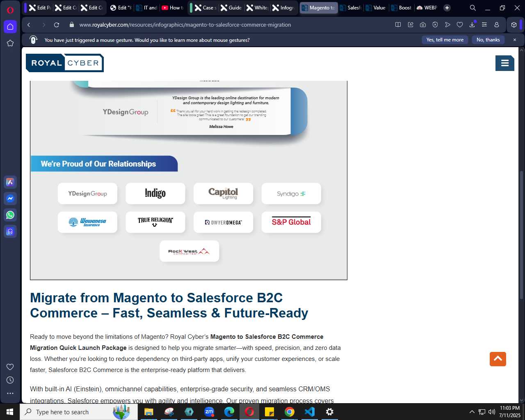Click the S&P Global logo card
The width and height of the screenshot is (525, 420).
(291, 222)
